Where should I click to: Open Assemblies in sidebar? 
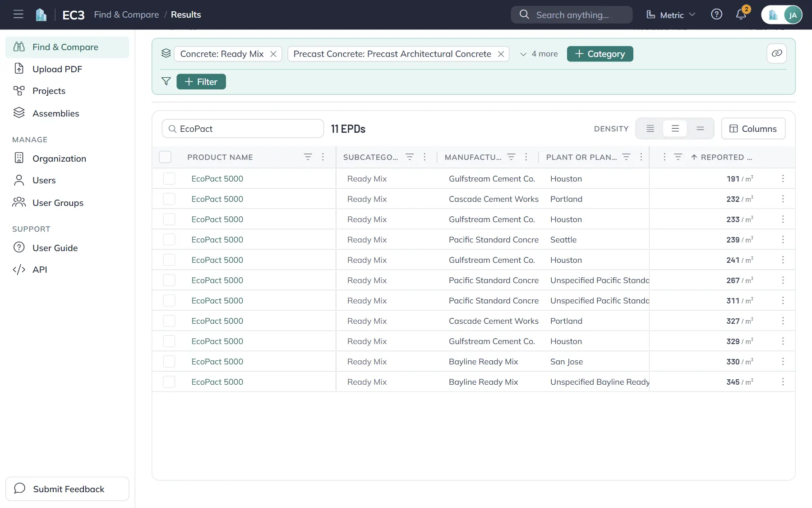67,113
